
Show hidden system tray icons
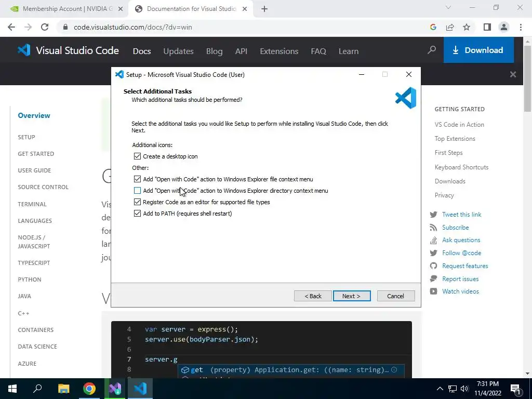pos(440,389)
